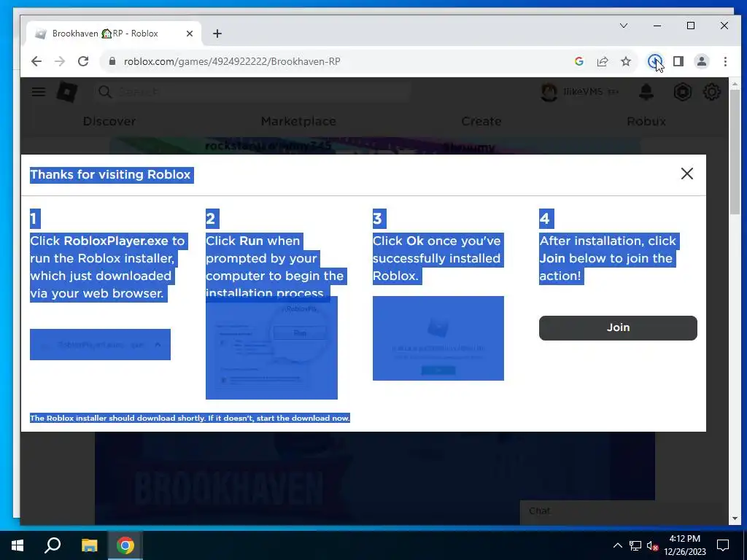Image resolution: width=747 pixels, height=560 pixels.
Task: Open Chrome three-dot menu
Action: 725,61
